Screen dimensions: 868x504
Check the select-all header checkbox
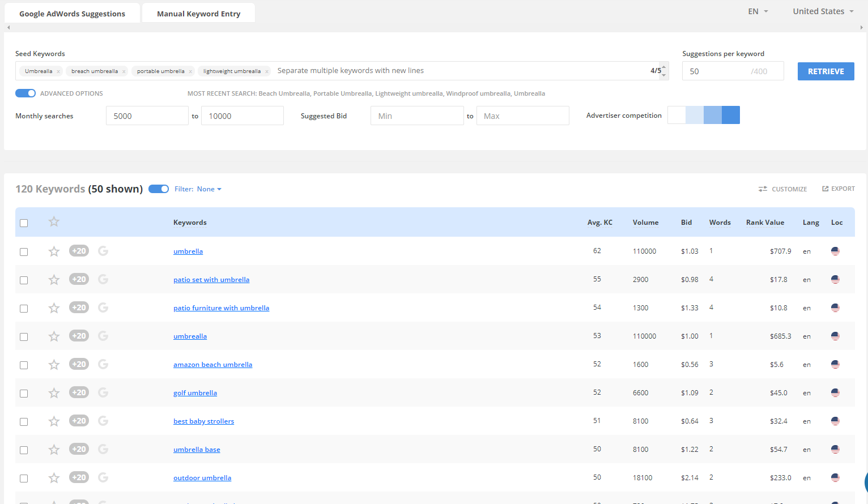coord(24,223)
